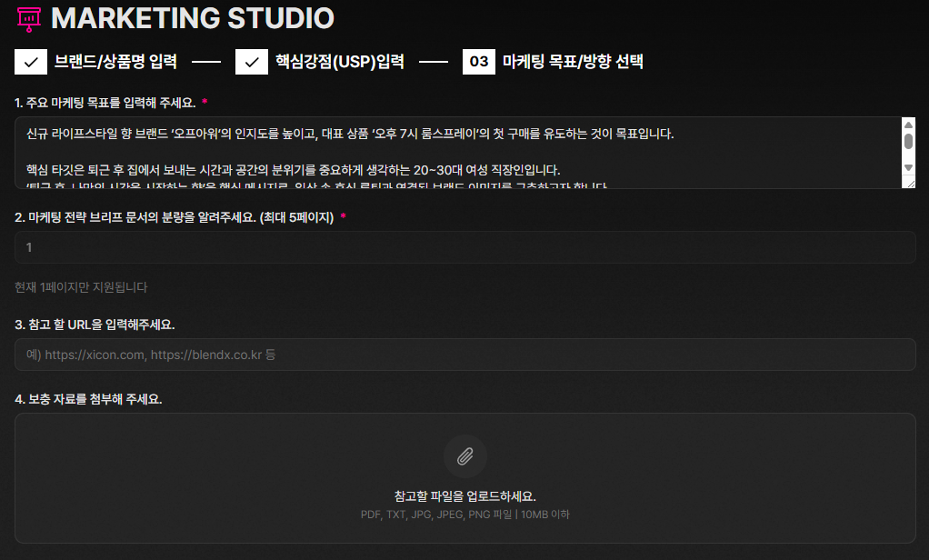Click the checkmark beside 브랜드/상품명 입력
Screen dimensions: 929x560
coord(31,62)
